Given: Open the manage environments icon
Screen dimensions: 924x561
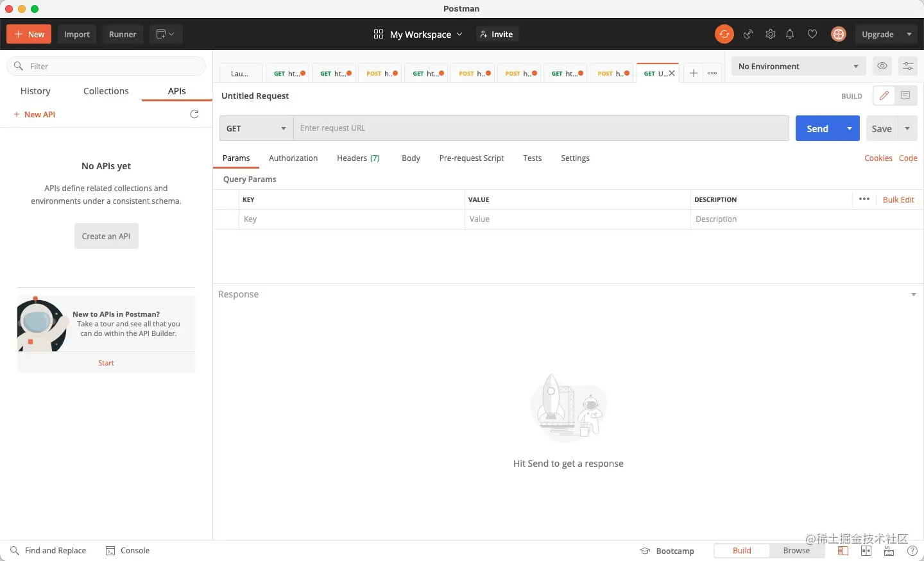Looking at the screenshot, I should 907,66.
